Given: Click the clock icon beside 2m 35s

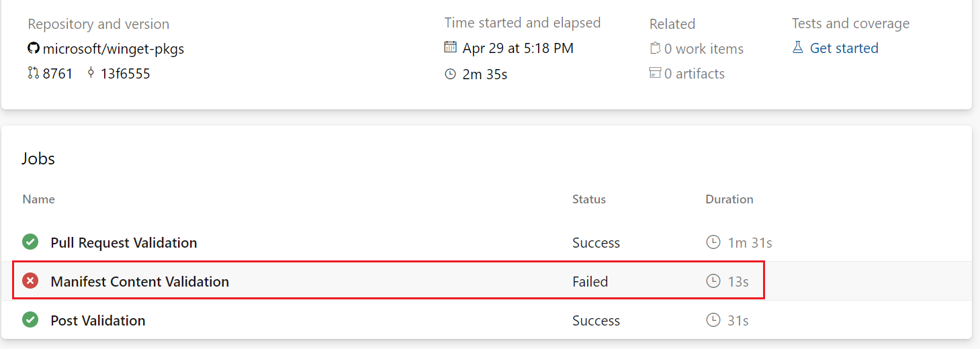Looking at the screenshot, I should click(451, 74).
